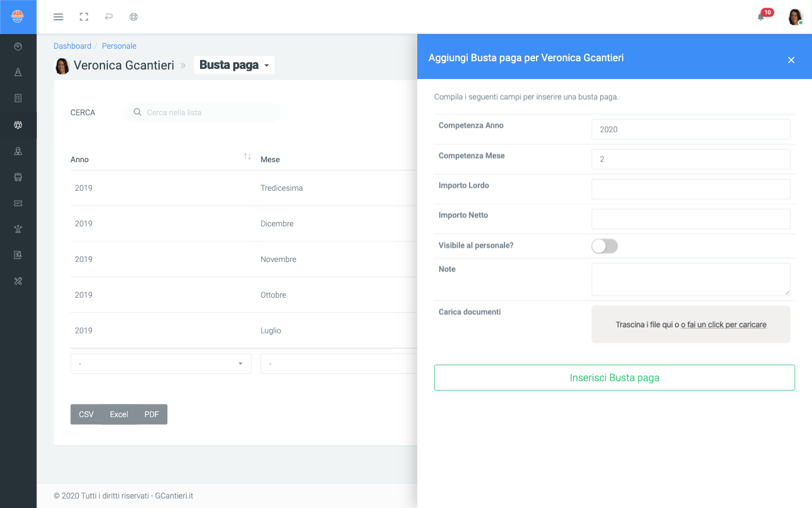
Task: Click the Importo Lordo input field
Action: click(x=691, y=189)
